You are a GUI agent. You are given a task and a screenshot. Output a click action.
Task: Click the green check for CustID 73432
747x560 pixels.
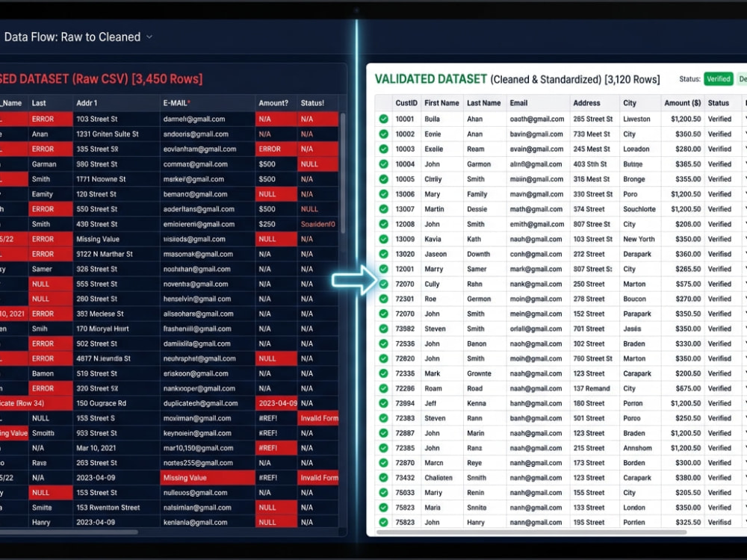383,478
